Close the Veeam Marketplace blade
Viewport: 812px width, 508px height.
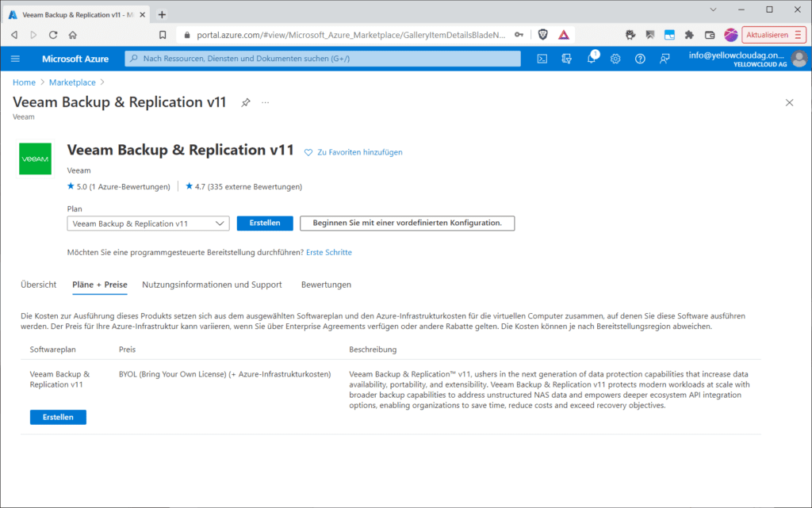[789, 102]
